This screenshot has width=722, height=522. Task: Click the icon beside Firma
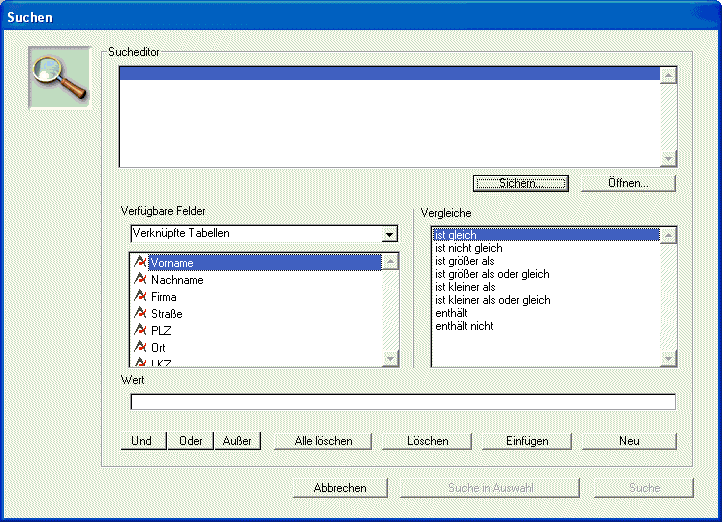(x=141, y=297)
